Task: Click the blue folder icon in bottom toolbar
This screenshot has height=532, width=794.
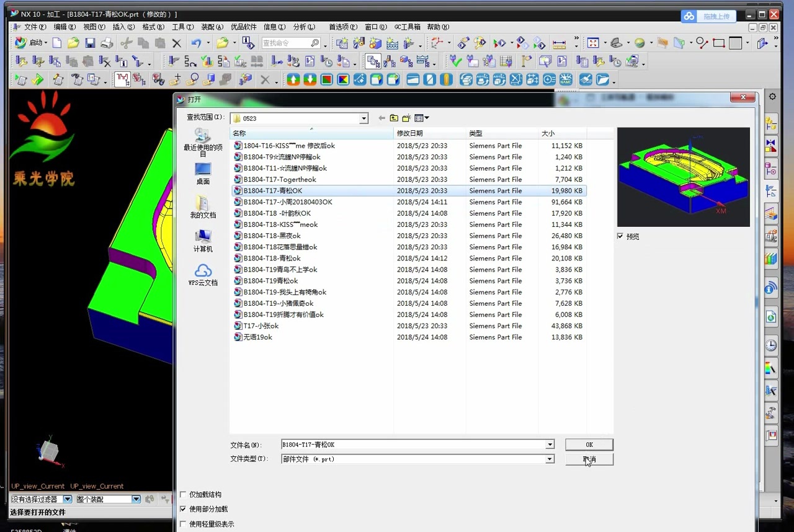Action: coord(602,79)
